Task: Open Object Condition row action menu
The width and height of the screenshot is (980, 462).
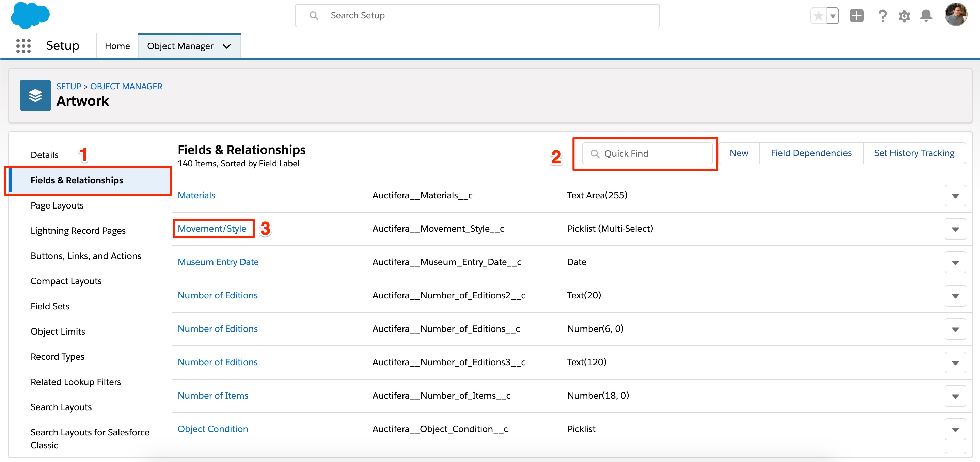Action: [955, 429]
